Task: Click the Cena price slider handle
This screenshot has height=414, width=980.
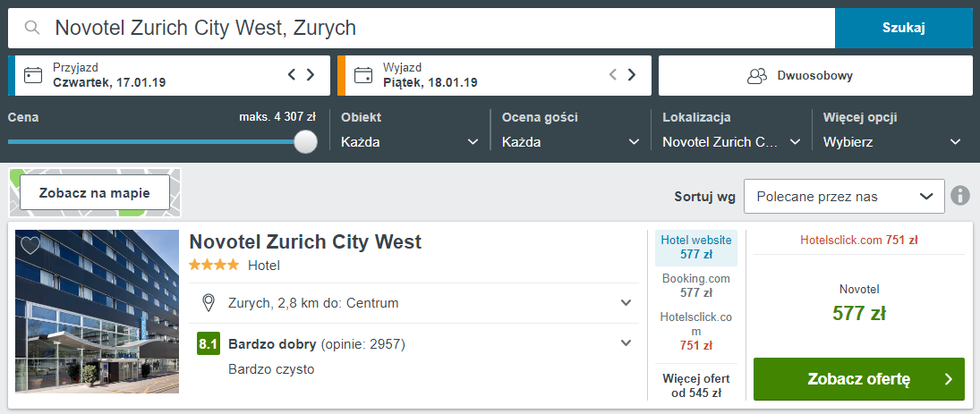Action: (x=305, y=141)
